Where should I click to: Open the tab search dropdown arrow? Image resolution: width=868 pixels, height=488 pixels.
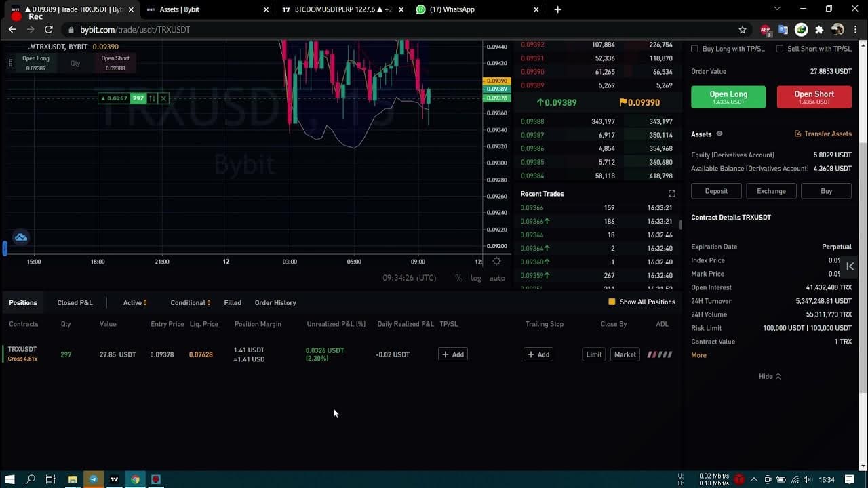point(777,9)
